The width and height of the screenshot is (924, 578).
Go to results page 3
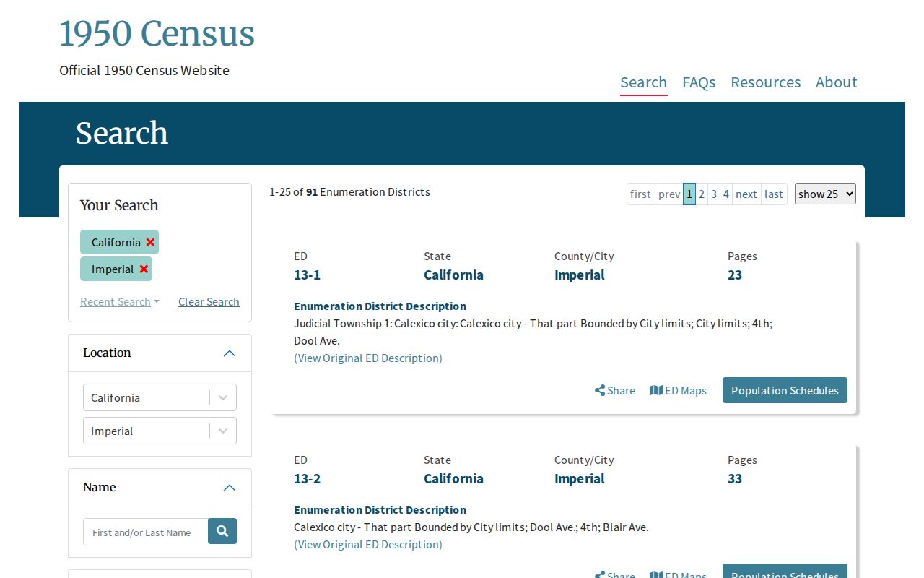click(714, 194)
